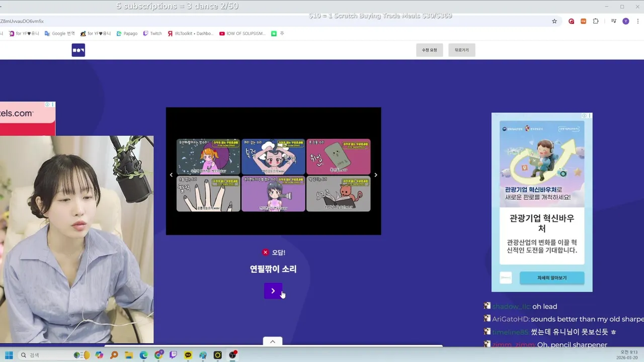This screenshot has width=644, height=362.
Task: Go to previous image with left arrow
Action: pos(171,175)
